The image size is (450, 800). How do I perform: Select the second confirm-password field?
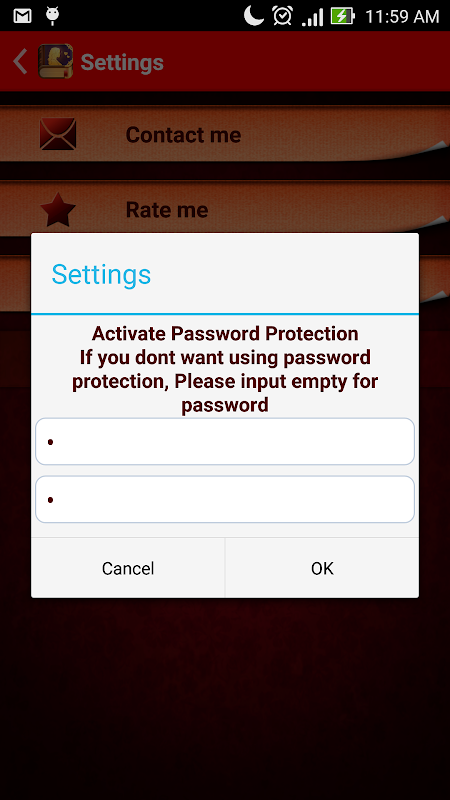(x=224, y=499)
